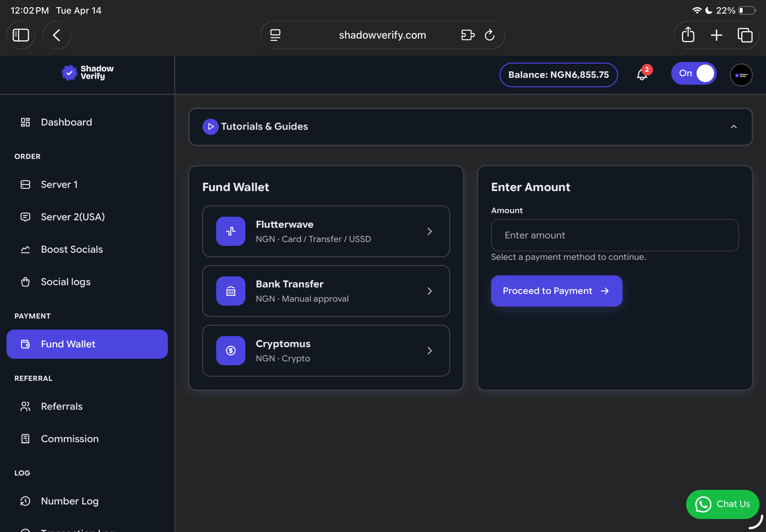Viewport: 766px width, 532px height.
Task: Choose Bank Transfer manual approval option
Action: click(326, 291)
